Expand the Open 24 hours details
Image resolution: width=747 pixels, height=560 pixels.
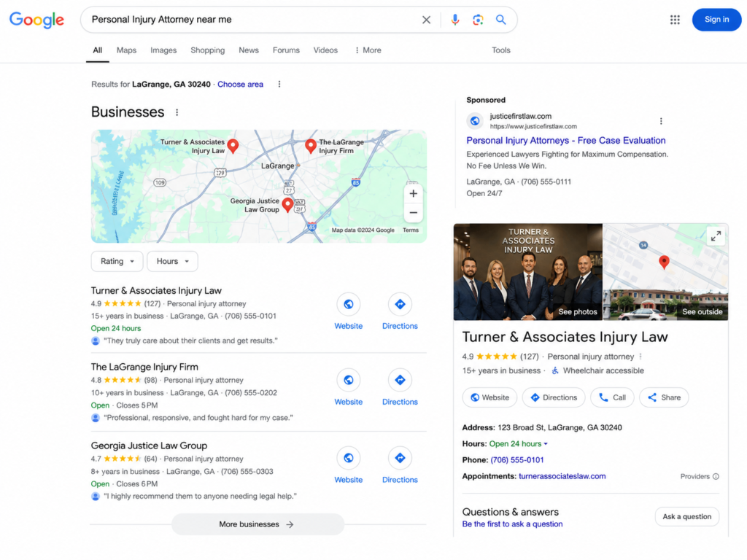tap(519, 444)
